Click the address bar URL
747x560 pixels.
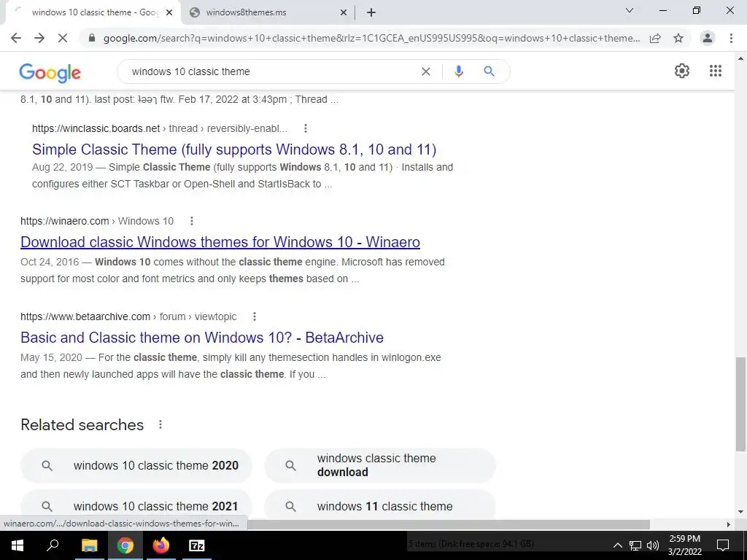(371, 38)
